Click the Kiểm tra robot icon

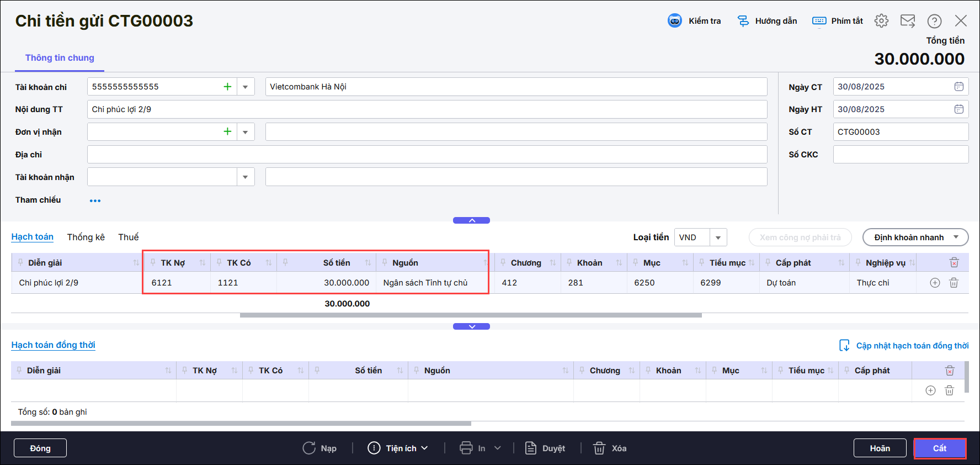click(x=674, y=21)
